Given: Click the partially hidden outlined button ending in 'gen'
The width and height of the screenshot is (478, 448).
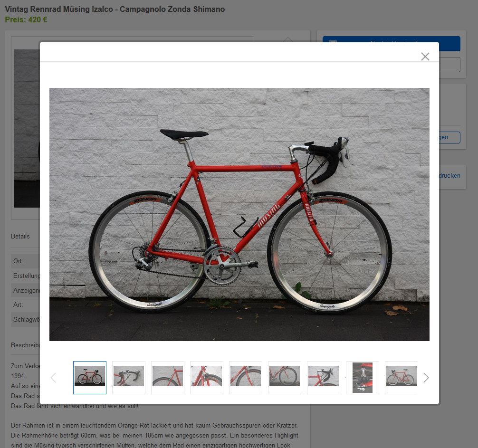Looking at the screenshot, I should (x=449, y=137).
